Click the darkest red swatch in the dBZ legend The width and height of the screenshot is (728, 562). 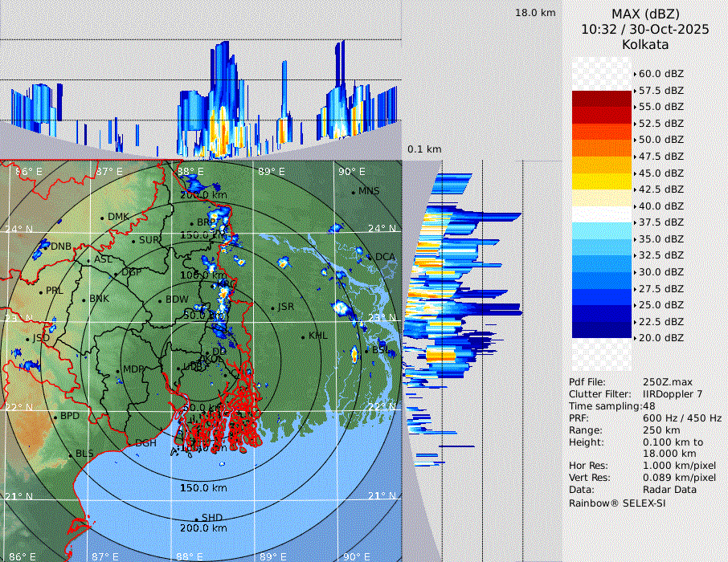click(x=602, y=99)
